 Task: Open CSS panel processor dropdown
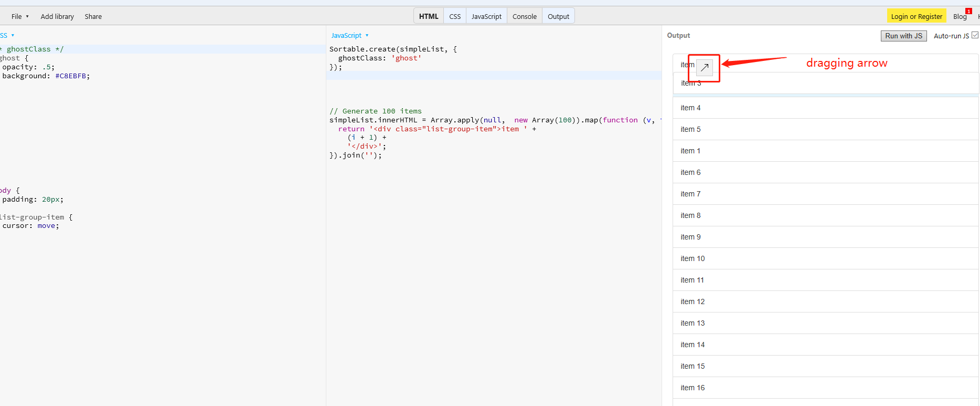[7, 35]
